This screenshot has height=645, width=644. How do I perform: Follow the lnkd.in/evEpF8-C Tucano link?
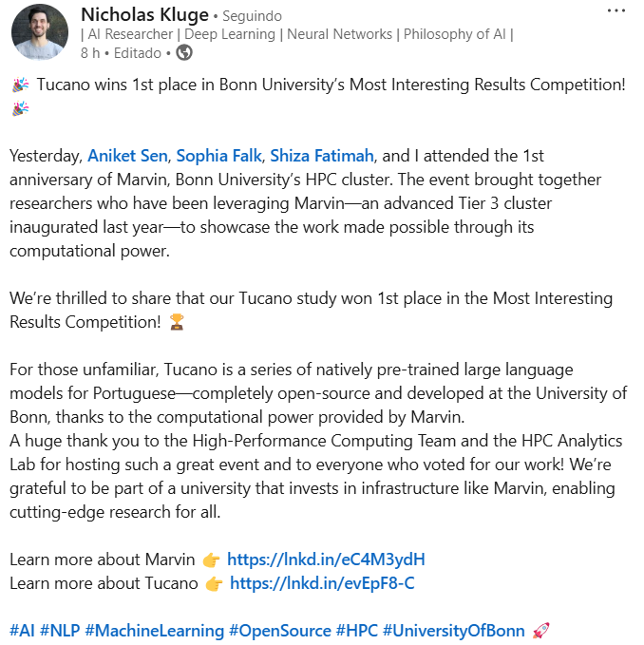click(322, 583)
